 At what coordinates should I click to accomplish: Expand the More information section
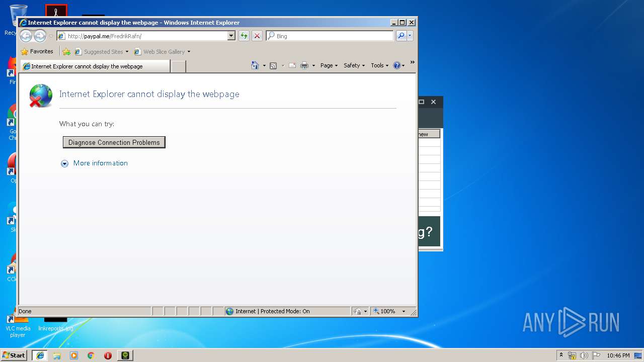pyautogui.click(x=95, y=163)
